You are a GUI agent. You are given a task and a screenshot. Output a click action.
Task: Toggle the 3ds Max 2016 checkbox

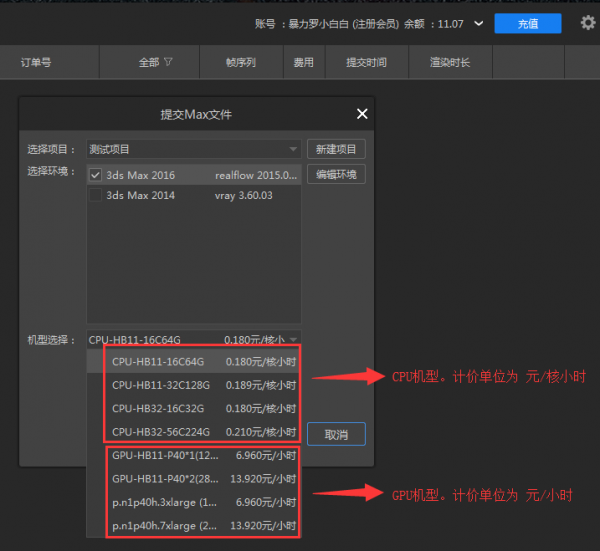(96, 175)
